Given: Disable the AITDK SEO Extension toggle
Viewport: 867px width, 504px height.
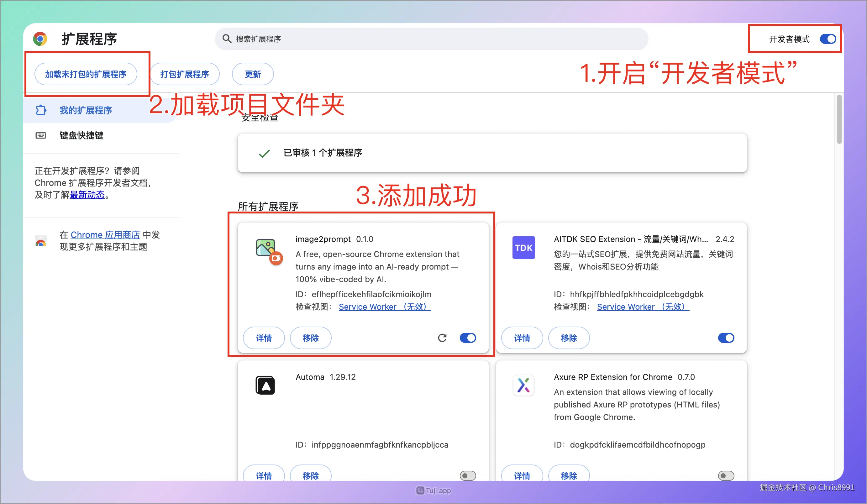Looking at the screenshot, I should tap(726, 338).
